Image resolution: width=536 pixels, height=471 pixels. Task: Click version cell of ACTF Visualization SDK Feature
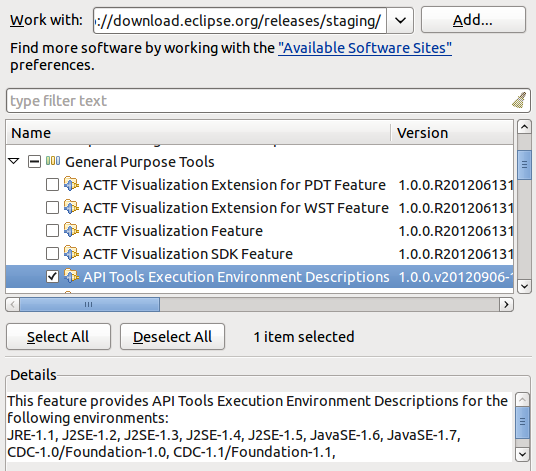pyautogui.click(x=456, y=254)
